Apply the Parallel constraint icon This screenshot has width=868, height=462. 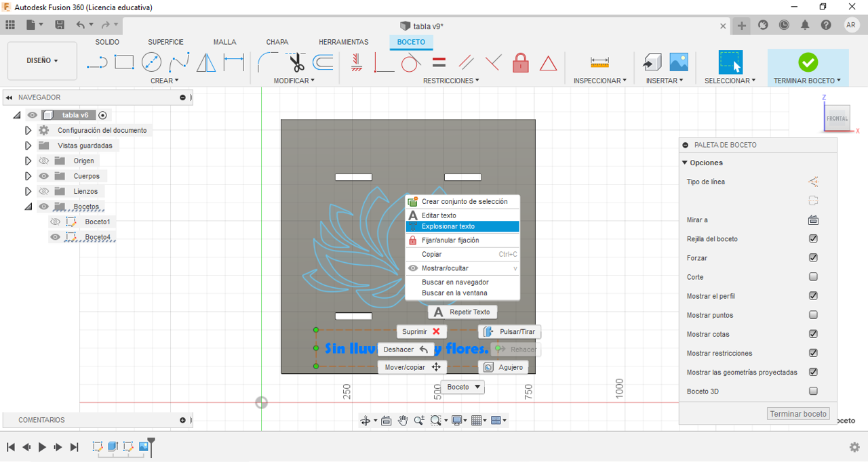pyautogui.click(x=466, y=63)
